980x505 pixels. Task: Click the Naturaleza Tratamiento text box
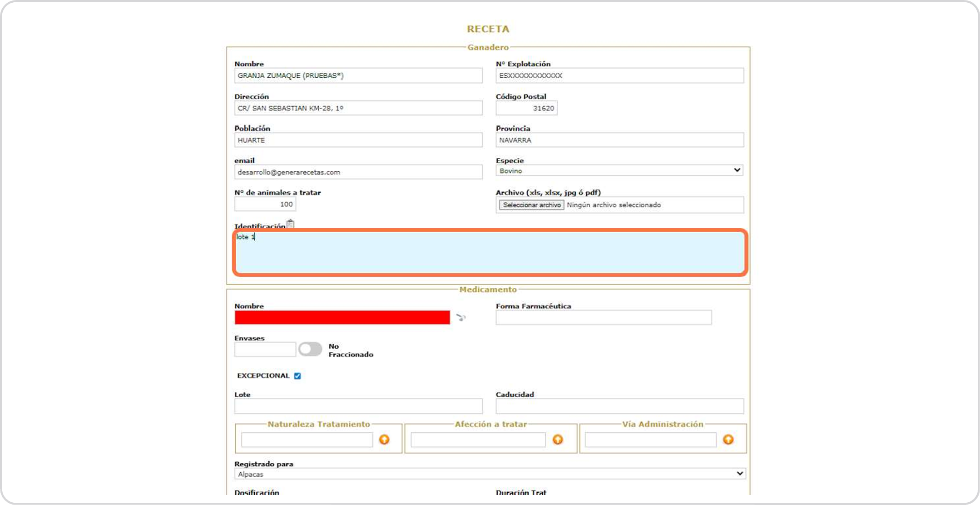coord(307,440)
